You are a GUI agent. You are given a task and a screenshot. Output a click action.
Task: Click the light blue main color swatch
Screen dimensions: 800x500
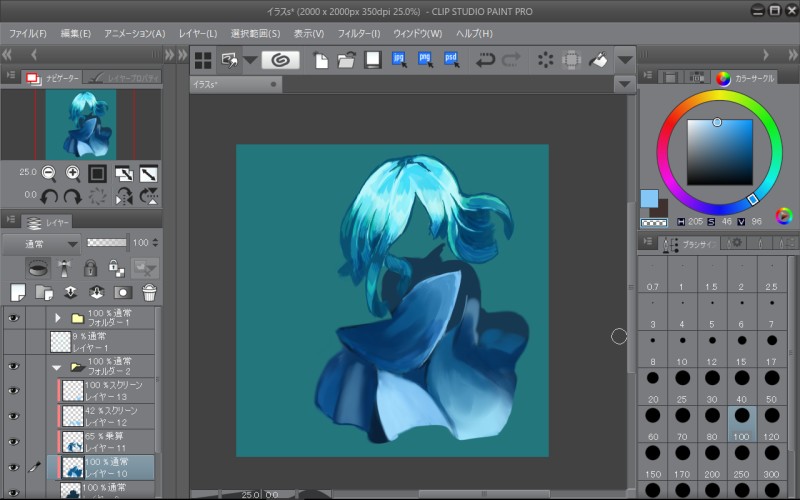[649, 198]
